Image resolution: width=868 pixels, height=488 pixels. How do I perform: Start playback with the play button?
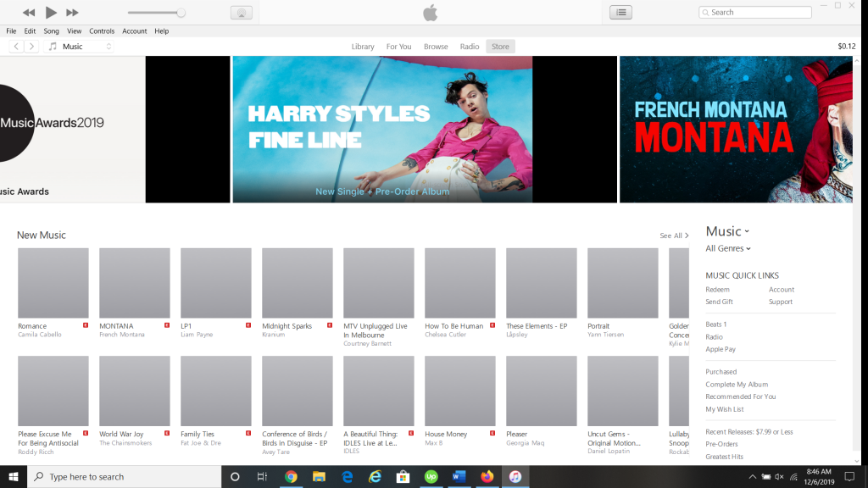pos(50,12)
